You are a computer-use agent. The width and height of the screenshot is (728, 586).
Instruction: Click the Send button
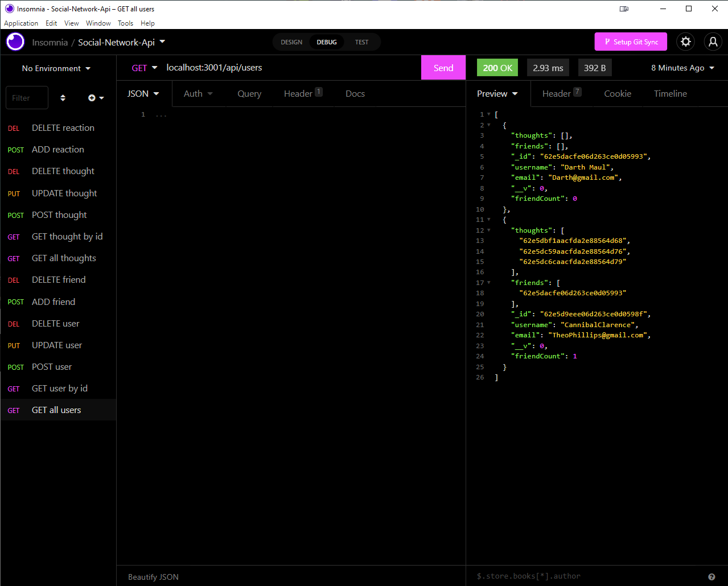click(x=443, y=68)
